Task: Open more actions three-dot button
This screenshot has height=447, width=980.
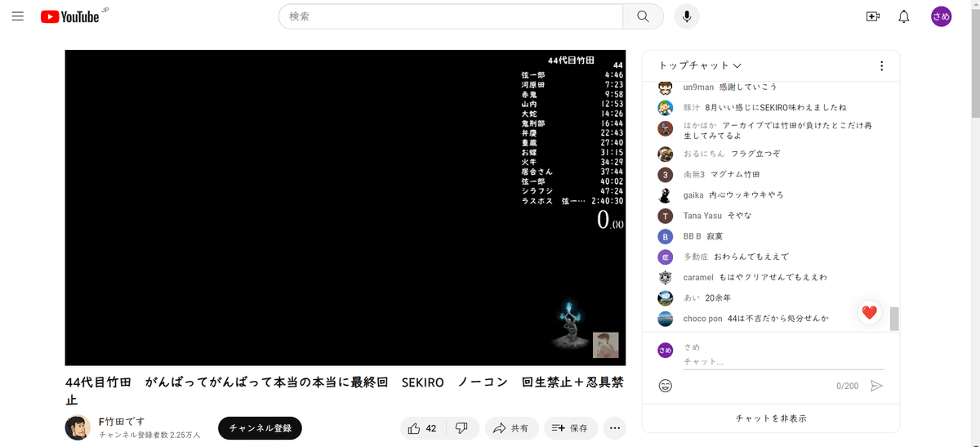Action: point(616,428)
